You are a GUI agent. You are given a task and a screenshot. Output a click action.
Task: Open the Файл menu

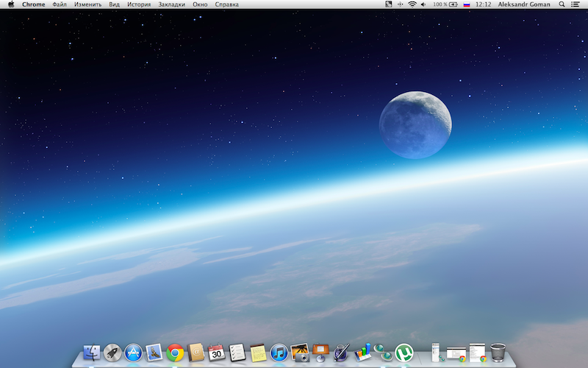tap(60, 4)
